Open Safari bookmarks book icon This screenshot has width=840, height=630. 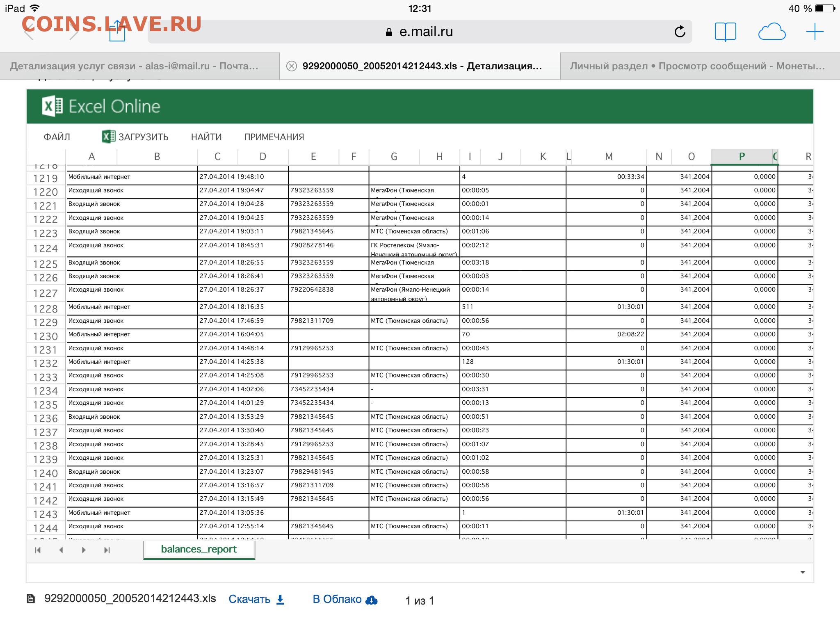coord(725,32)
